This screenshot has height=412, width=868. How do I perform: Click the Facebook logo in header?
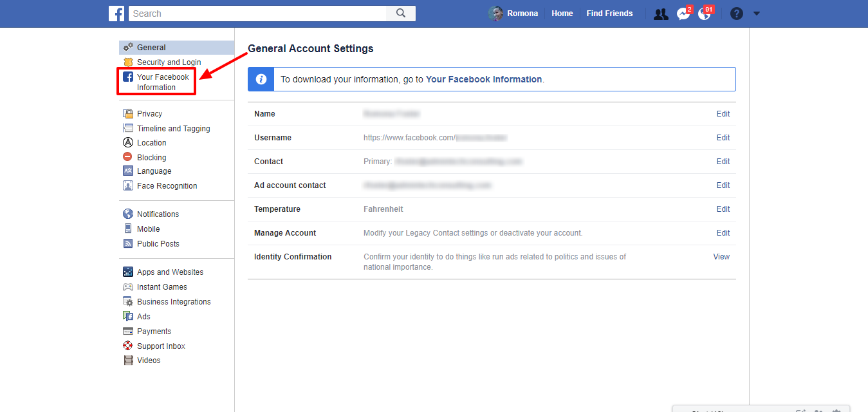point(116,14)
